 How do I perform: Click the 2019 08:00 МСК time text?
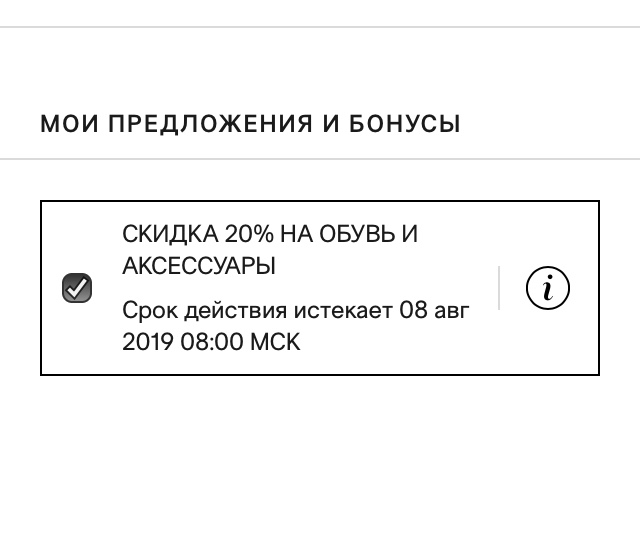tap(211, 342)
